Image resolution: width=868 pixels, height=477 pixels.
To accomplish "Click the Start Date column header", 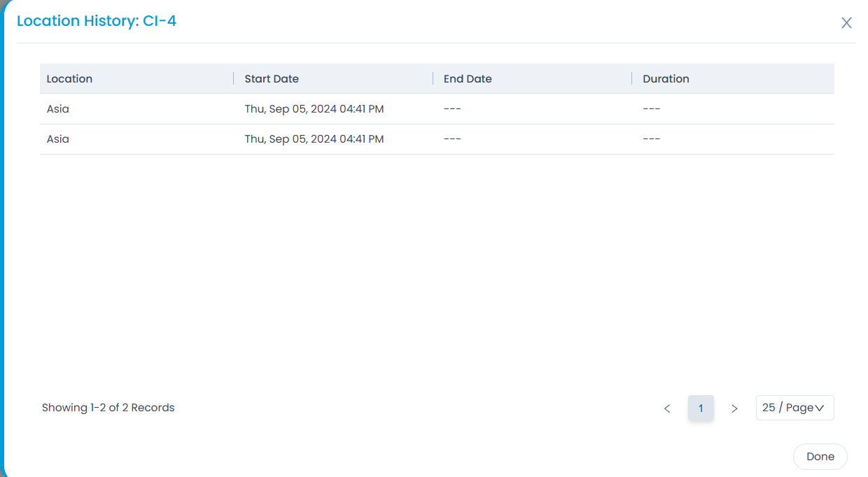I will pyautogui.click(x=272, y=79).
